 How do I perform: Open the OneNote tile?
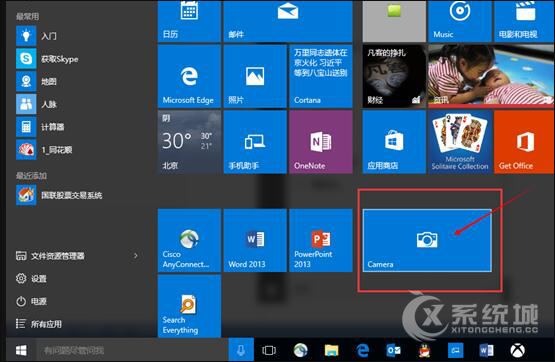coord(321,142)
